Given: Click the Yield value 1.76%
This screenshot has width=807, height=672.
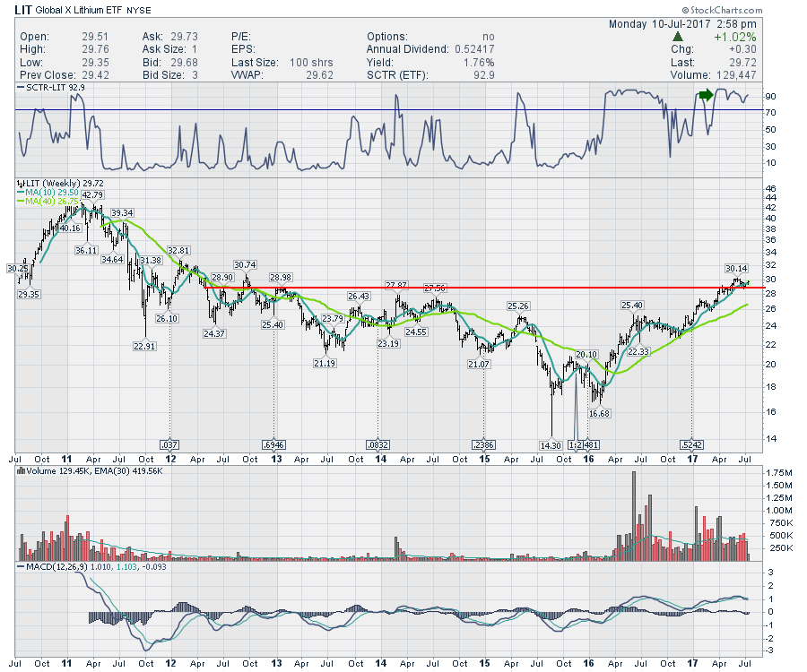Looking at the screenshot, I should point(479,62).
